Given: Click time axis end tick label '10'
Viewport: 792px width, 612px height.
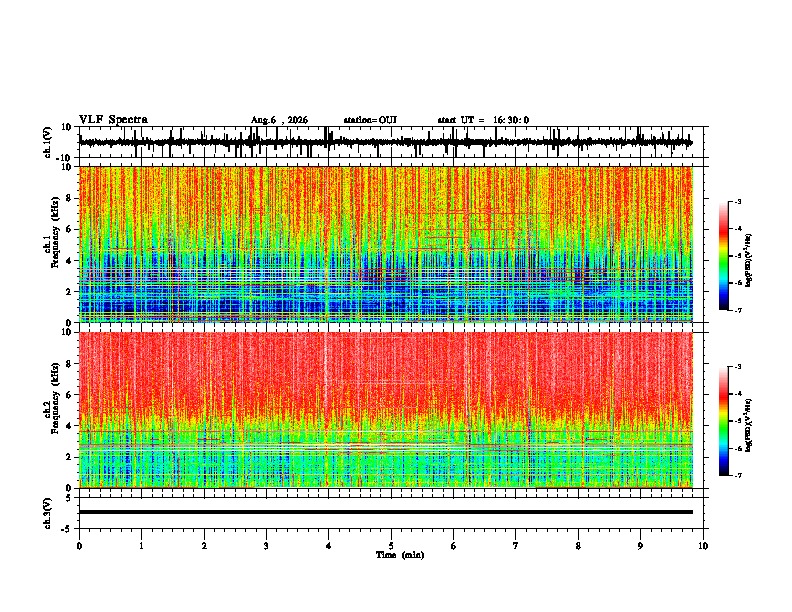Looking at the screenshot, I should [703, 546].
